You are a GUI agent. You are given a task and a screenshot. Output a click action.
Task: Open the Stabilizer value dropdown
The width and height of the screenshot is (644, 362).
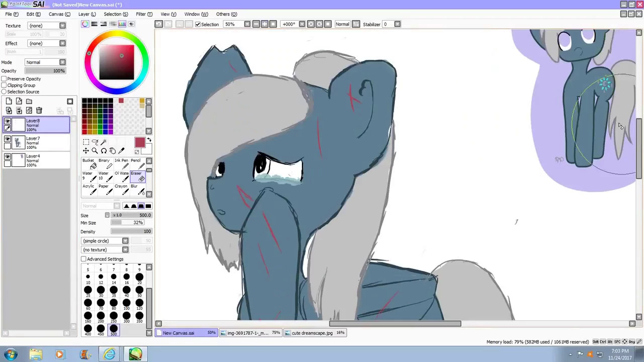click(x=397, y=24)
